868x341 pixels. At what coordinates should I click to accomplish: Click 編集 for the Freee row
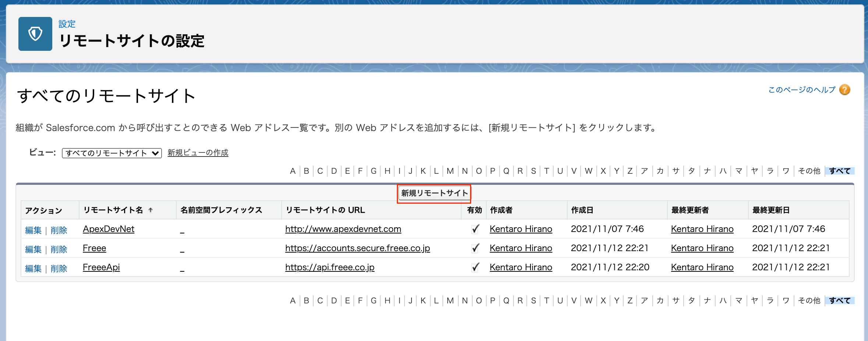click(x=33, y=249)
